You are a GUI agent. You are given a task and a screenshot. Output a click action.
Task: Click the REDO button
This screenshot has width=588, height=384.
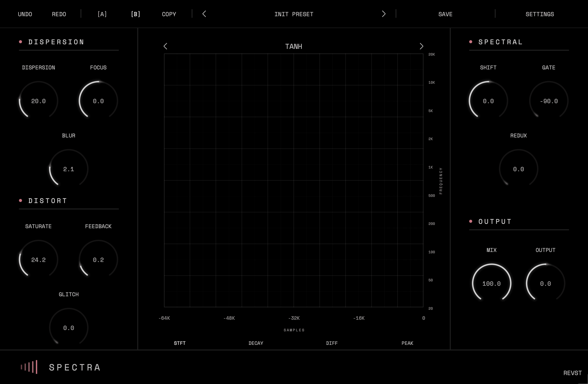pyautogui.click(x=59, y=14)
